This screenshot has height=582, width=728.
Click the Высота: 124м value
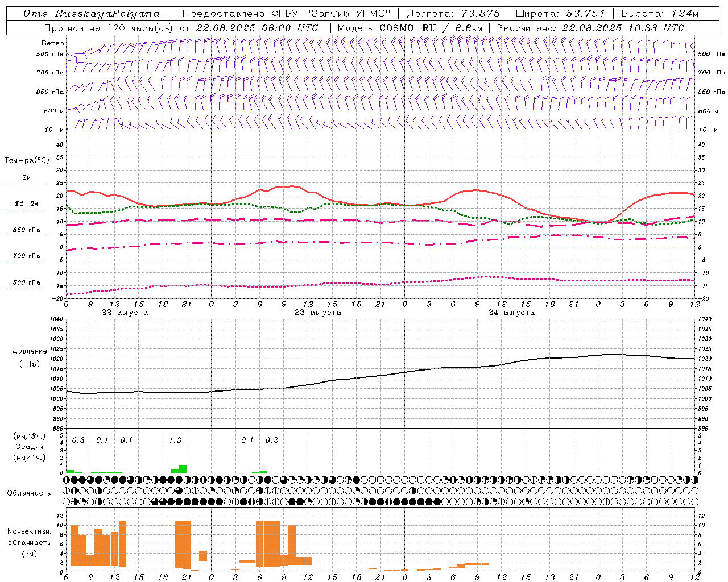(660, 14)
